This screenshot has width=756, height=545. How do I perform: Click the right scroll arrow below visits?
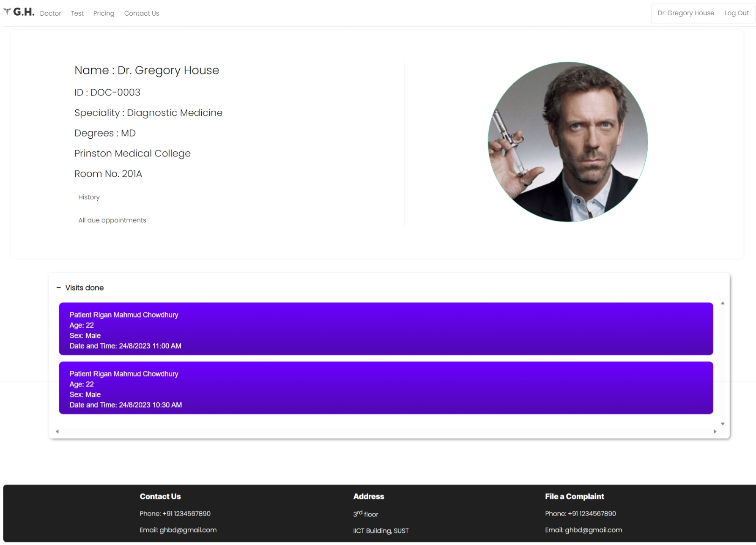[715, 431]
